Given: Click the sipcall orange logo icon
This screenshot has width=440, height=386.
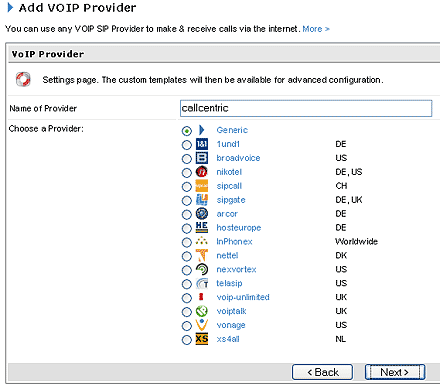Looking at the screenshot, I should 202,186.
